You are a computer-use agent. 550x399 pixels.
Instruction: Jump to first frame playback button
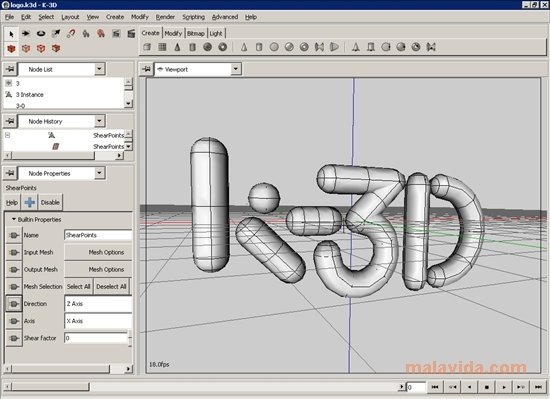pos(435,387)
